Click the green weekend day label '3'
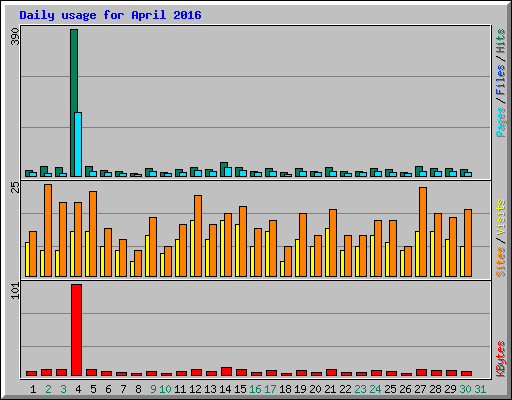Screen dimensions: 512x400 pyautogui.click(x=63, y=389)
